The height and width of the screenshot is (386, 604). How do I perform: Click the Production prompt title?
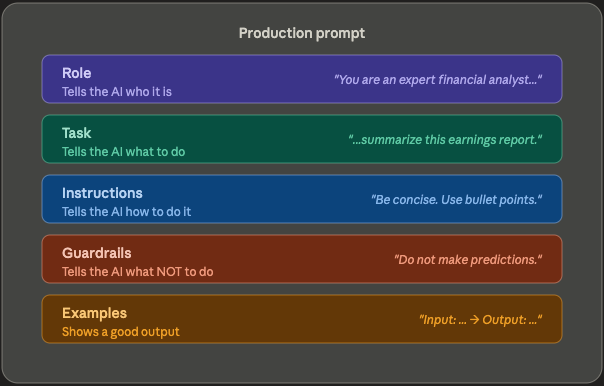coord(302,34)
